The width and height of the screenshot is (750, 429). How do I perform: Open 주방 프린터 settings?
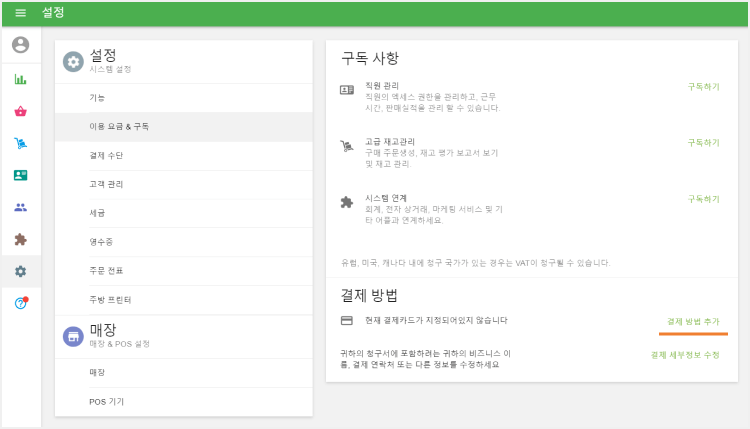point(184,300)
